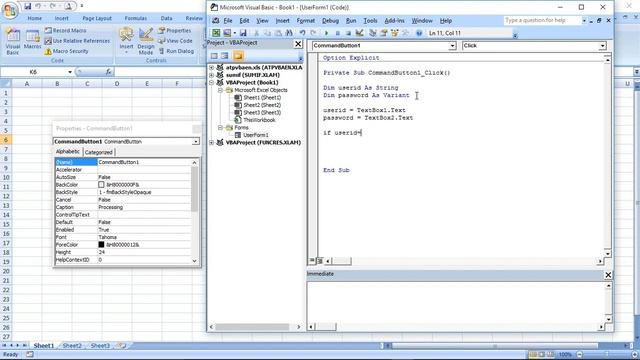Toggle Design Mode in Excel ribbon
Image resolution: width=640 pixels, height=360 pixels.
pos(146,41)
